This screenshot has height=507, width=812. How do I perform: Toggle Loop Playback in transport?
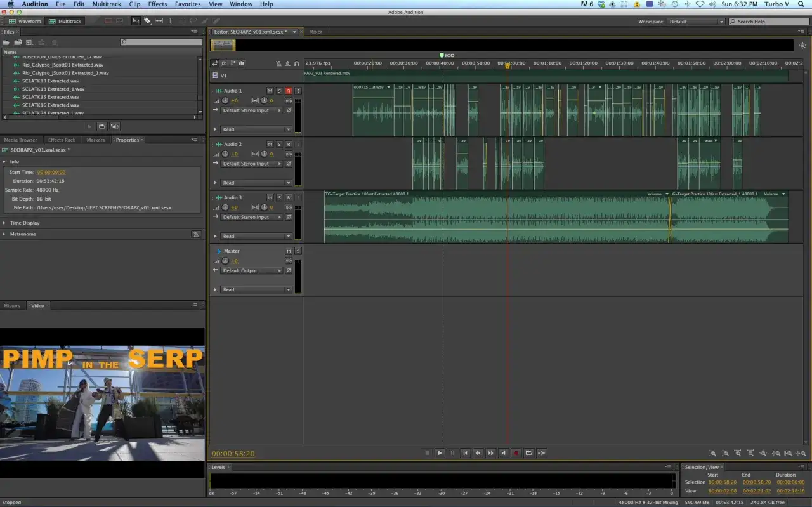528,453
